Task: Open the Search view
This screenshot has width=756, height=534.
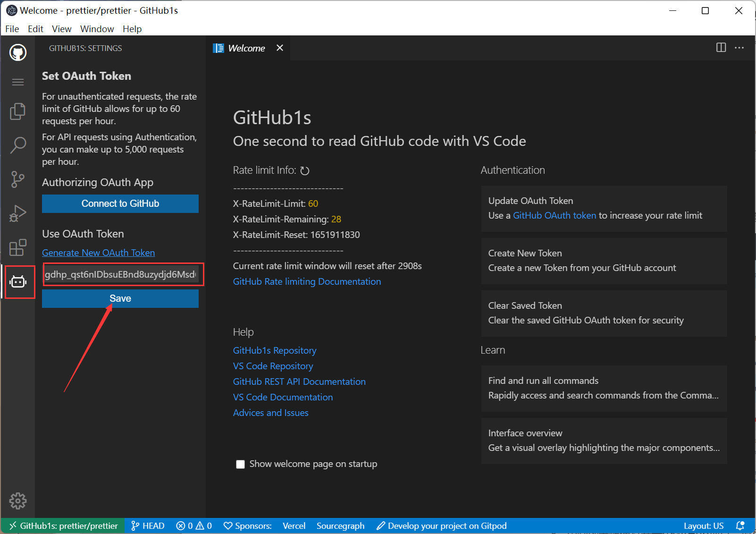Action: pyautogui.click(x=18, y=145)
